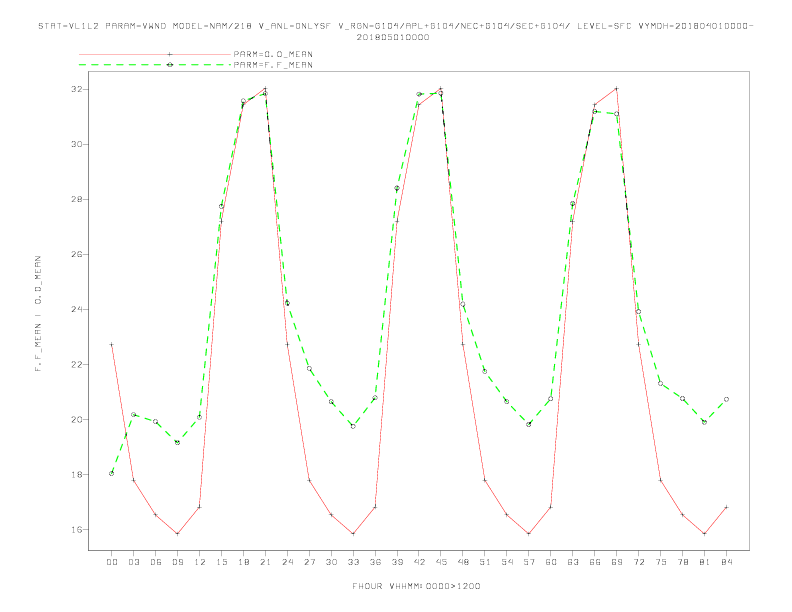The image size is (792, 612).
Task: Click the green circle data point at hour 84
Action: (x=726, y=399)
